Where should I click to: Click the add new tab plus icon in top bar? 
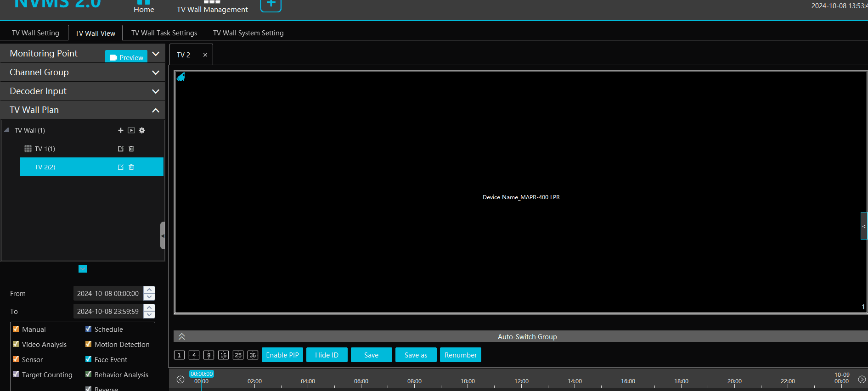tap(271, 5)
